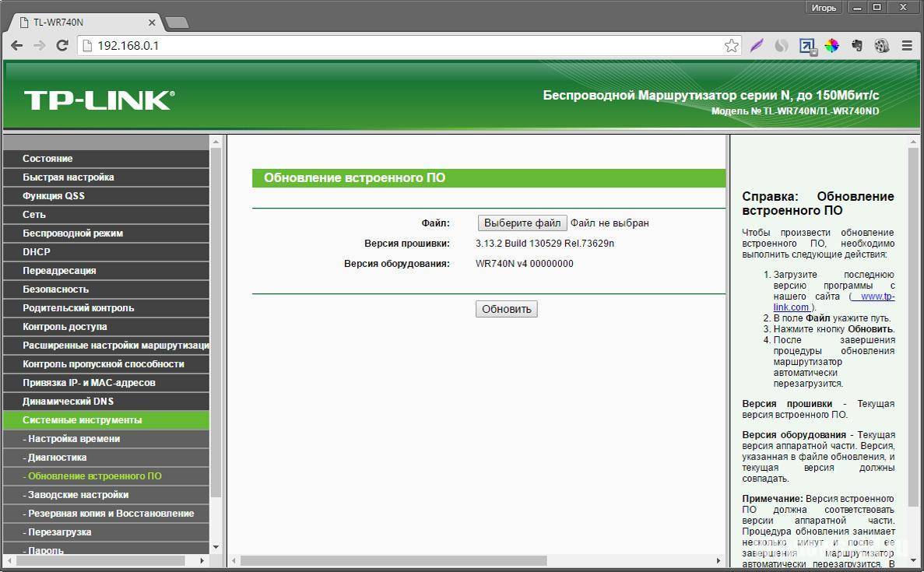924x572 pixels.
Task: Click the 'Обновить' firmware update button
Action: click(506, 309)
